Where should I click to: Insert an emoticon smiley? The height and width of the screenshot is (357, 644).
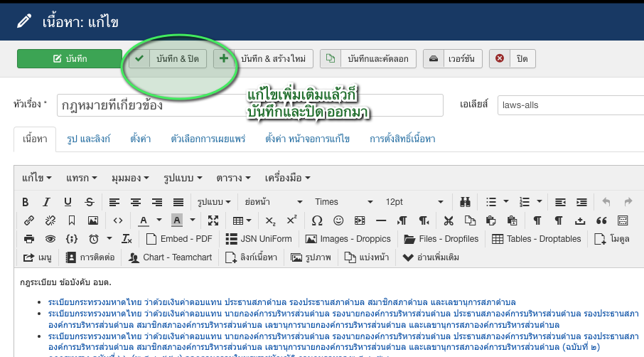coord(338,220)
